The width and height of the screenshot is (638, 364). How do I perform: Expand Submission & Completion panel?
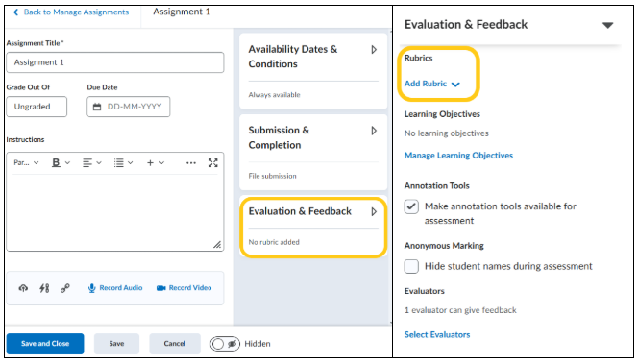click(x=374, y=131)
